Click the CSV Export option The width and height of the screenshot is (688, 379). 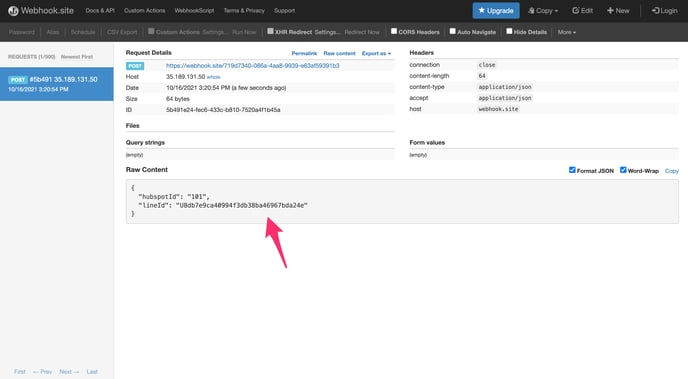coord(122,32)
